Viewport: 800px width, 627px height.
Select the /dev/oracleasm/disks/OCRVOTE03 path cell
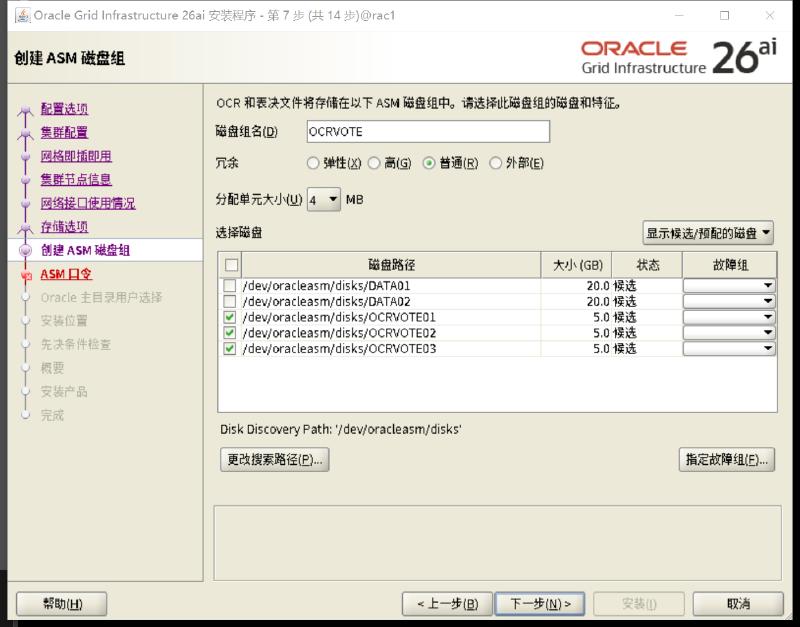tap(391, 349)
